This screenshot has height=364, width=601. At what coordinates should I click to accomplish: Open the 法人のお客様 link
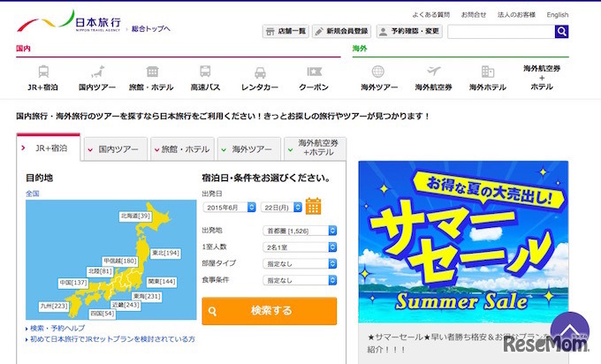516,15
